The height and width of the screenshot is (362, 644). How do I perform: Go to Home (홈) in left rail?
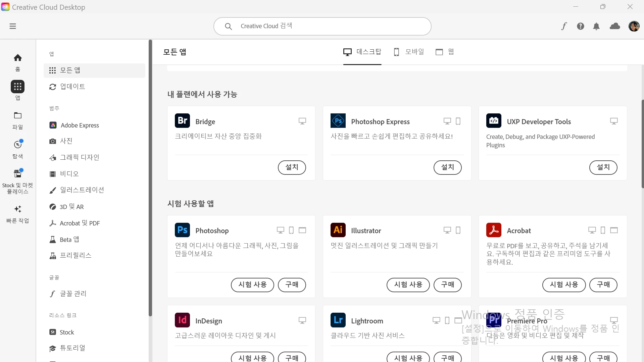point(18,62)
